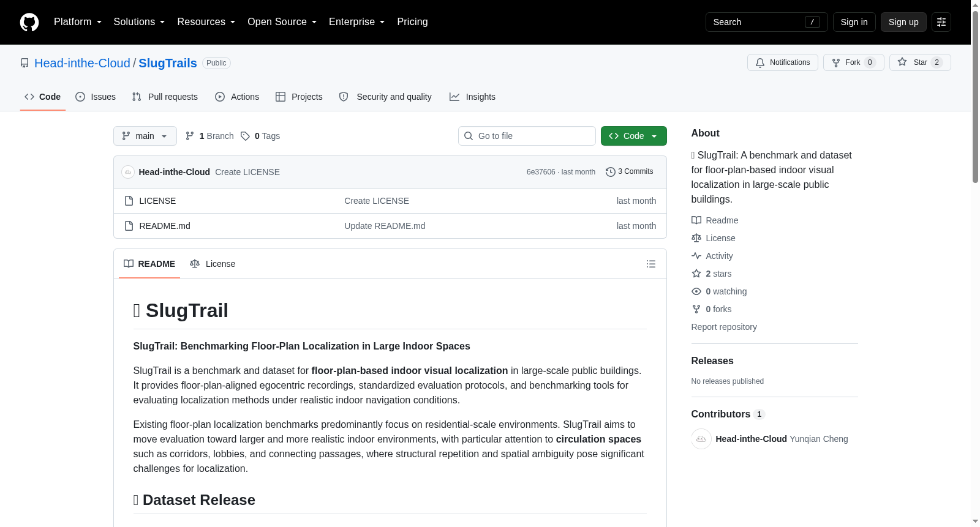The width and height of the screenshot is (980, 527).
Task: Open the main branch selector dropdown
Action: pos(145,136)
